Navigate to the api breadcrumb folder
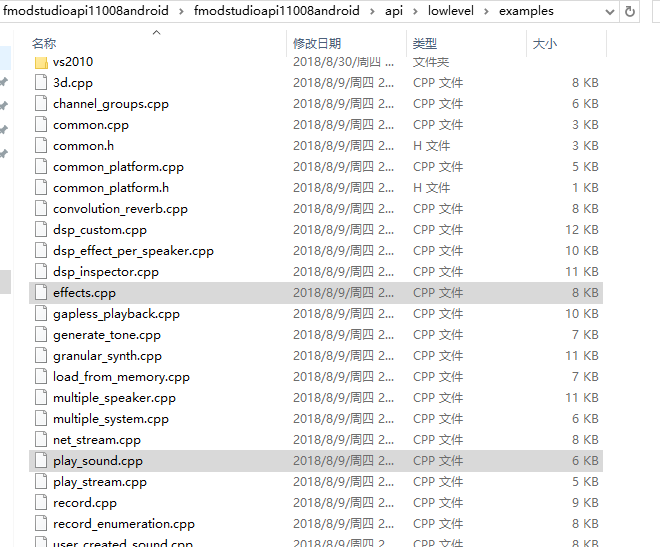The image size is (660, 547). (x=394, y=11)
